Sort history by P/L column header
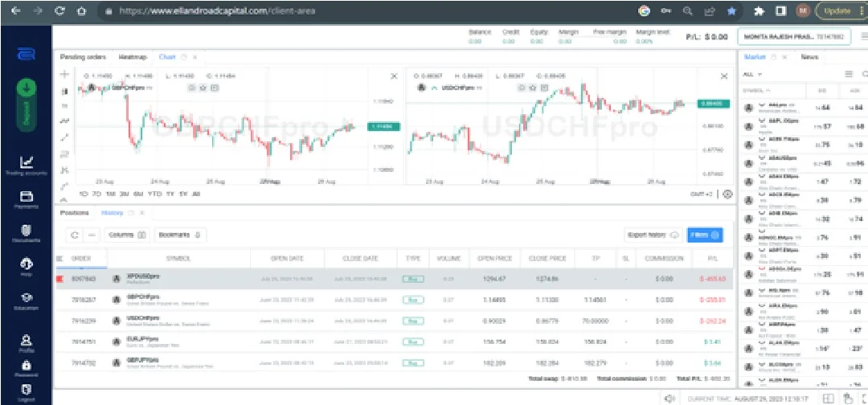Screen dimensions: 868x405 coord(714,259)
